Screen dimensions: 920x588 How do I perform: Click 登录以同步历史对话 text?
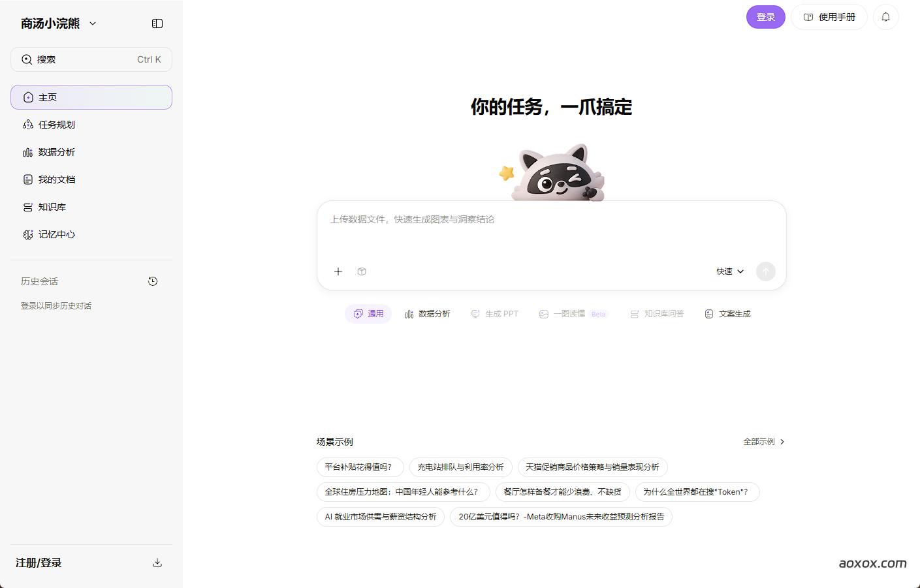point(56,306)
